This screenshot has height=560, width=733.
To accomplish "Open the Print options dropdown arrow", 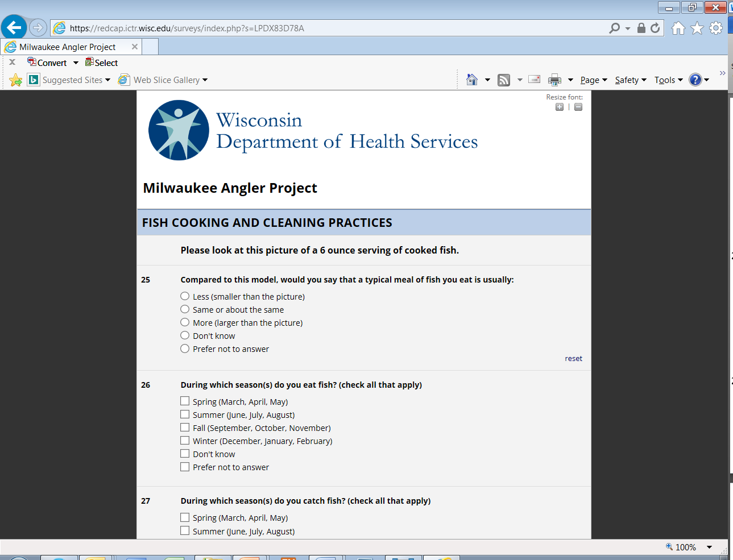I will pyautogui.click(x=570, y=80).
